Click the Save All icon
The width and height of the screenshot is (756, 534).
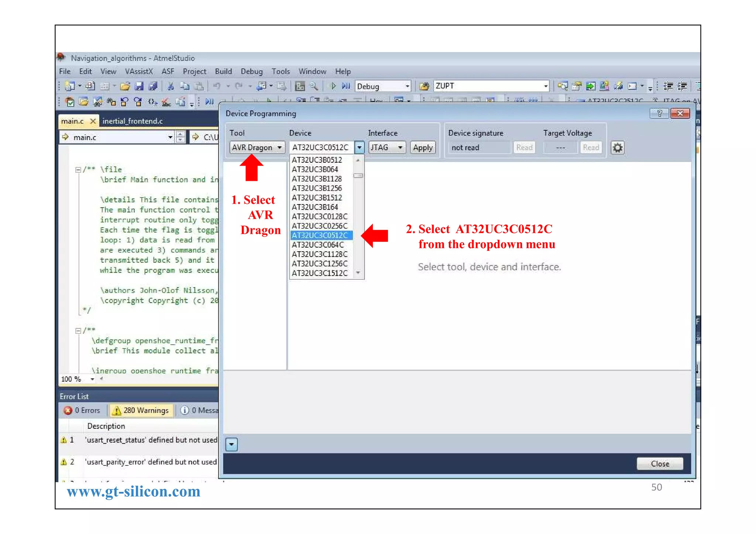[x=153, y=86]
